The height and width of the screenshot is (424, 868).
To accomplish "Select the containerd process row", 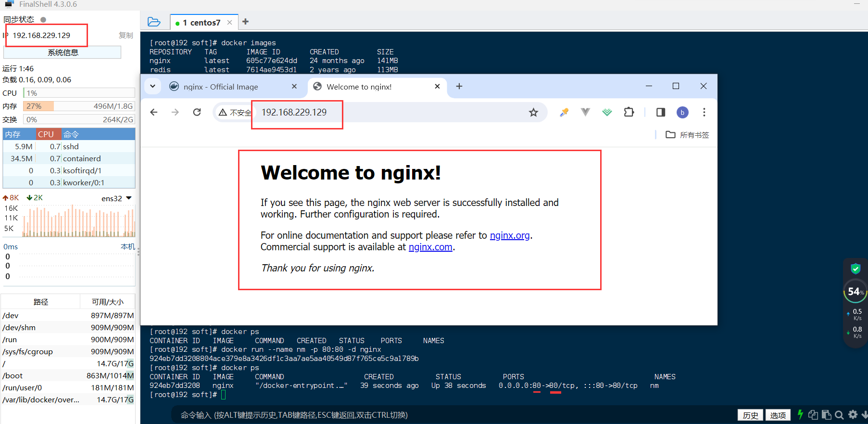I will [x=69, y=158].
